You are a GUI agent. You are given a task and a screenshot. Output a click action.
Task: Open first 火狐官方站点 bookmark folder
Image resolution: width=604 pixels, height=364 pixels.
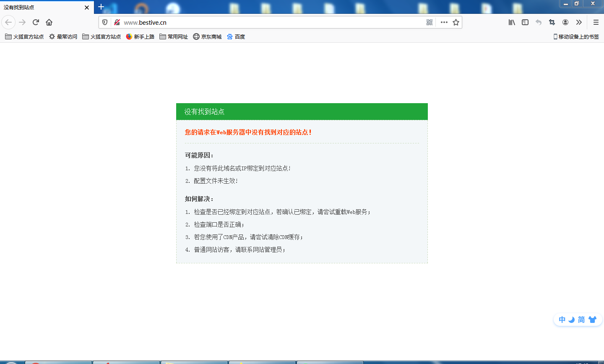24,36
